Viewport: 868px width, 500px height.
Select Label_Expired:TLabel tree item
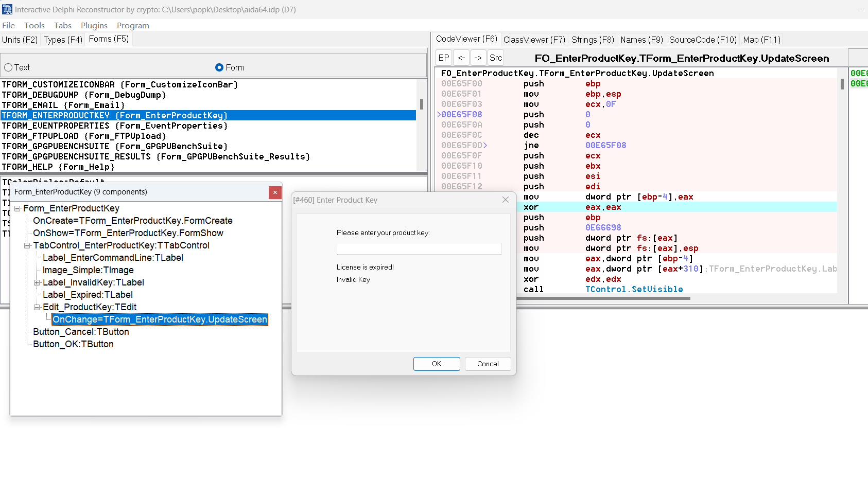coord(88,295)
